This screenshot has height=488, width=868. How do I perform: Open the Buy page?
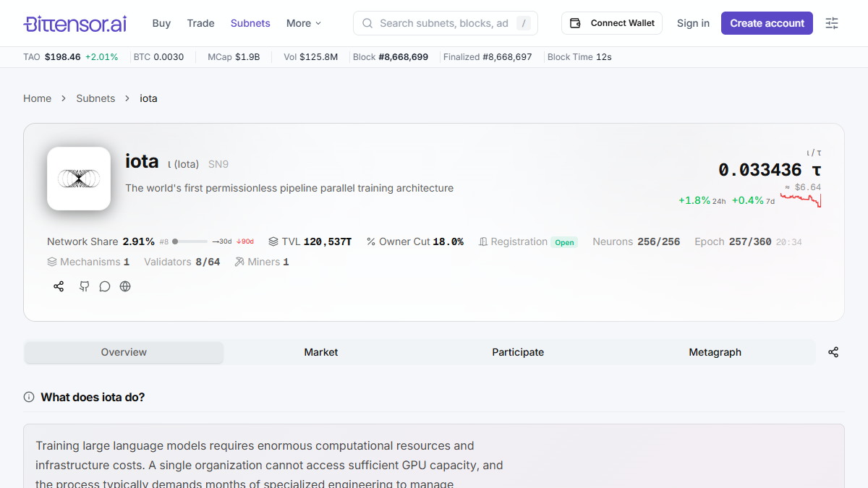click(x=161, y=23)
